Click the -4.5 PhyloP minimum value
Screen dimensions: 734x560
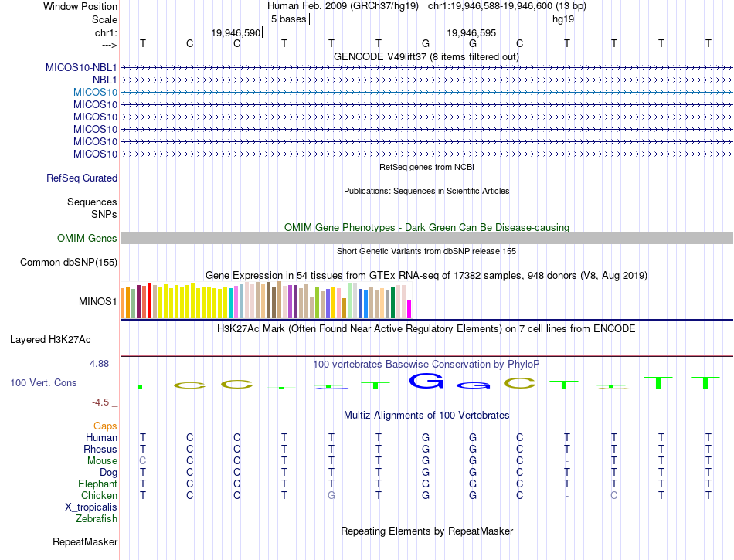point(100,402)
